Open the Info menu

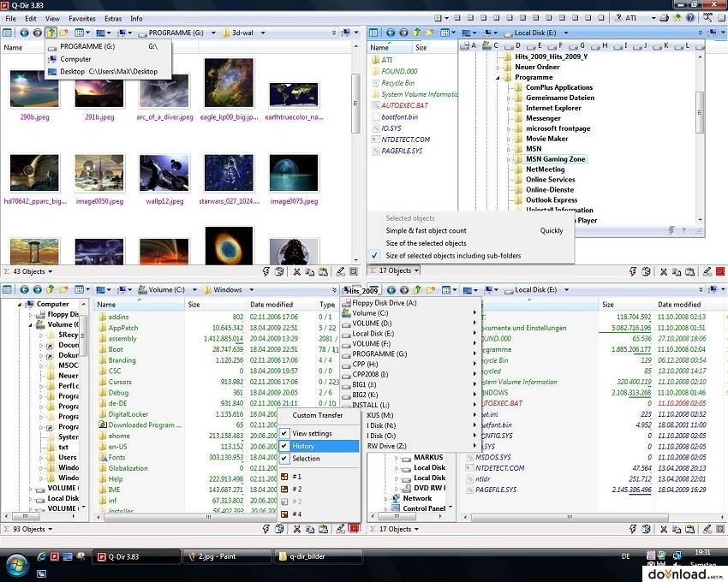[x=136, y=19]
